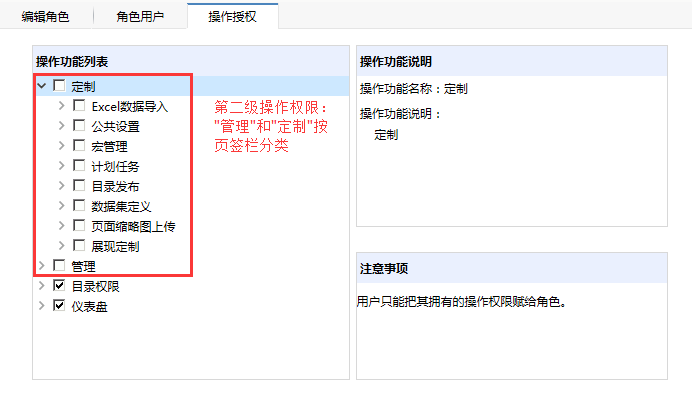Screen dimensions: 692x400
Task: Expand the 计划任务 node
Action: click(x=62, y=166)
